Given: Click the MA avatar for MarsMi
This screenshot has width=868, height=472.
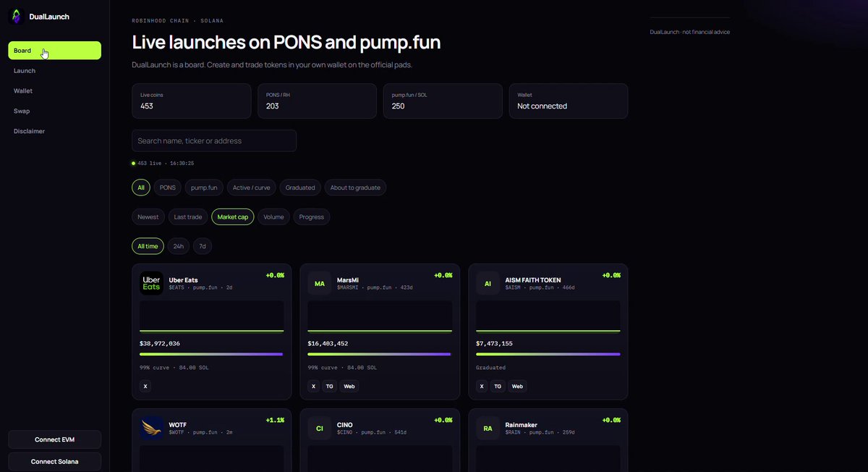Looking at the screenshot, I should click(320, 283).
